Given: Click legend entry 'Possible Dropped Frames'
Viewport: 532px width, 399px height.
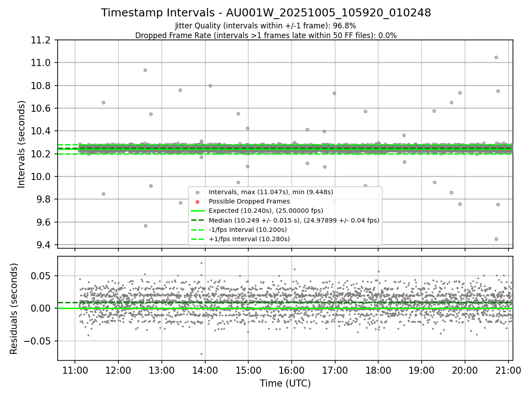Looking at the screenshot, I should click(249, 201).
